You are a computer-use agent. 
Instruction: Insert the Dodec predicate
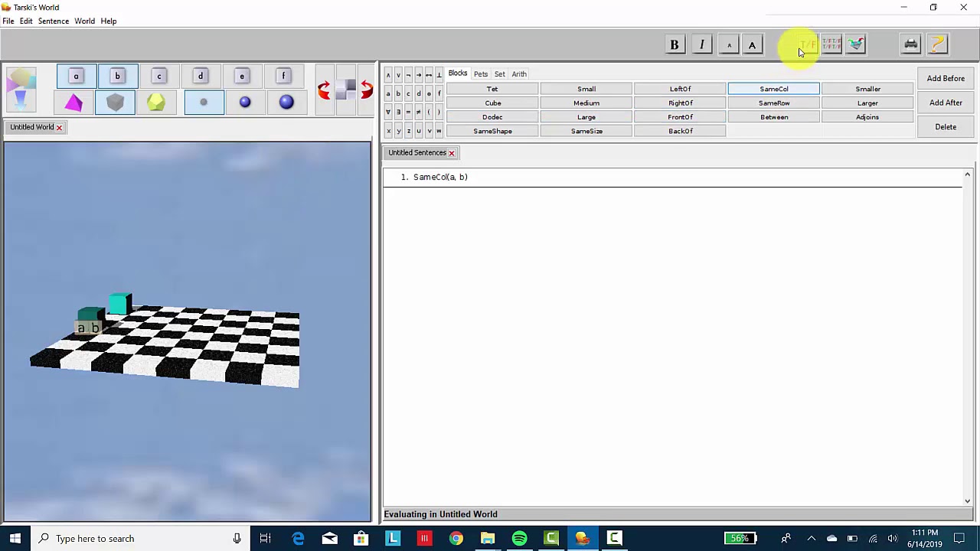coord(492,117)
